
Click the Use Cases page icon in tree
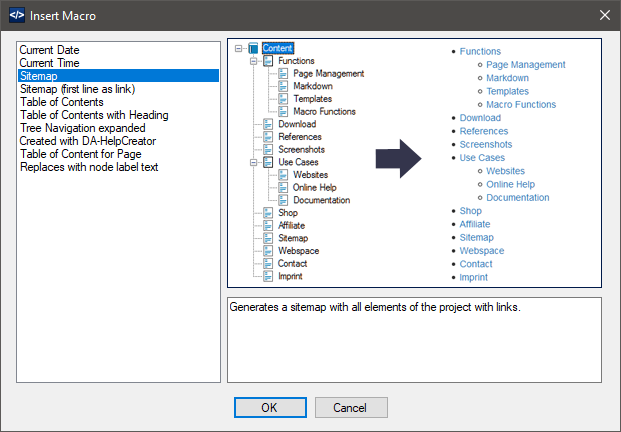click(x=268, y=162)
